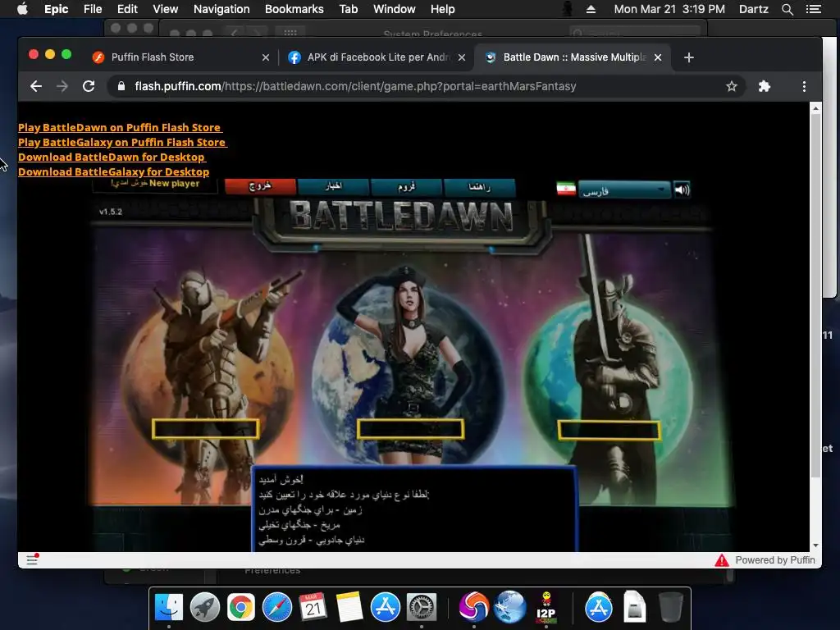Click scrollbar down arrow
840x630 pixels.
(x=815, y=546)
